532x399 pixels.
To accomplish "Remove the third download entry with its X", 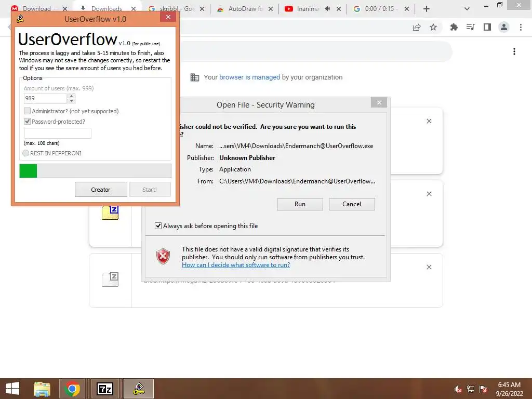I will 429,267.
